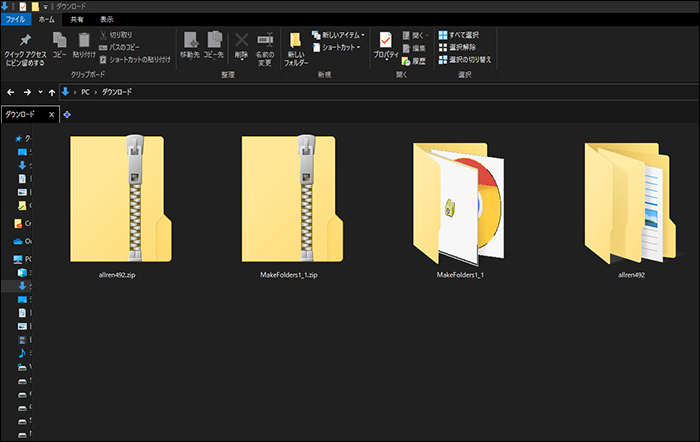Viewport: 700px width, 442px height.
Task: Click すべて選択 to select all
Action: click(x=462, y=34)
